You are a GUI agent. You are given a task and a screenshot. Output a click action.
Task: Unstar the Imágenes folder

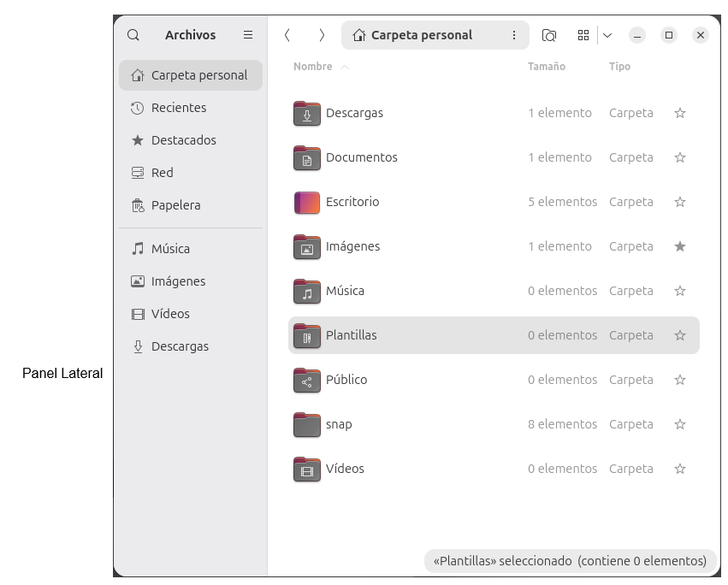point(680,246)
